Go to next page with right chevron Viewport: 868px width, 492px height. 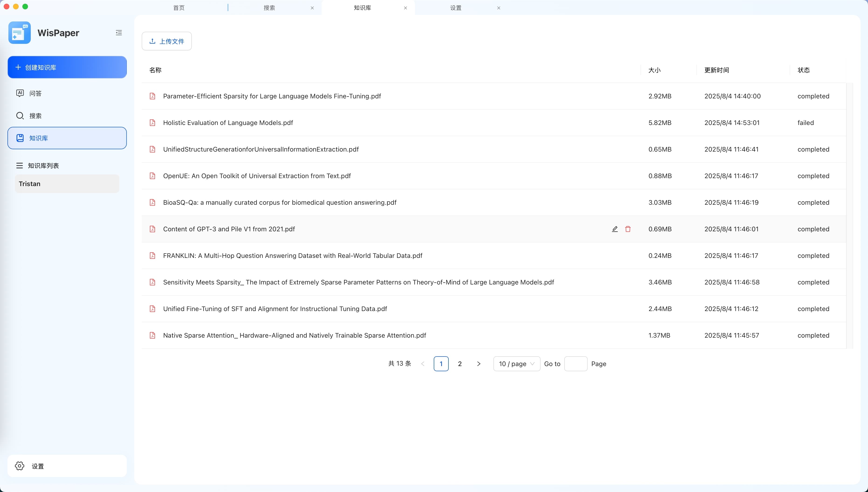479,364
